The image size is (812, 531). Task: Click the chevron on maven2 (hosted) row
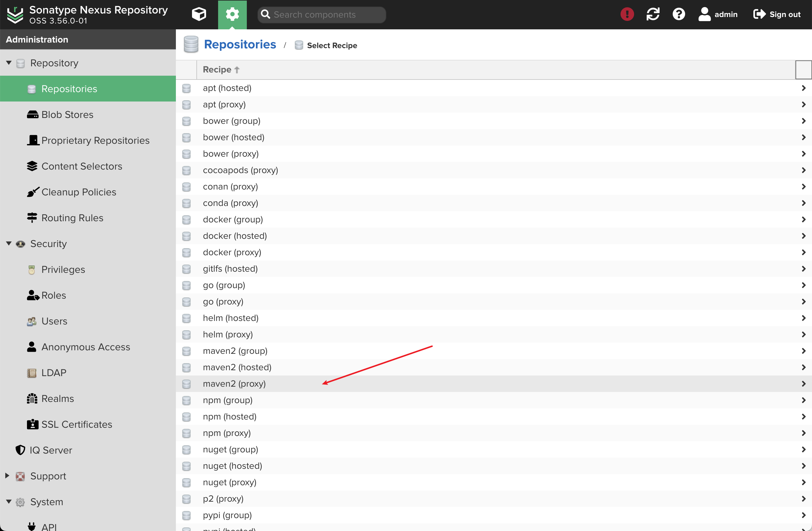click(804, 367)
